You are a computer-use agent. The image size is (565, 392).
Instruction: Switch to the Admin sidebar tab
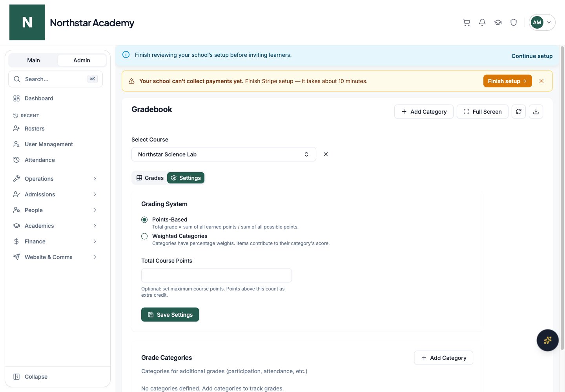click(82, 60)
